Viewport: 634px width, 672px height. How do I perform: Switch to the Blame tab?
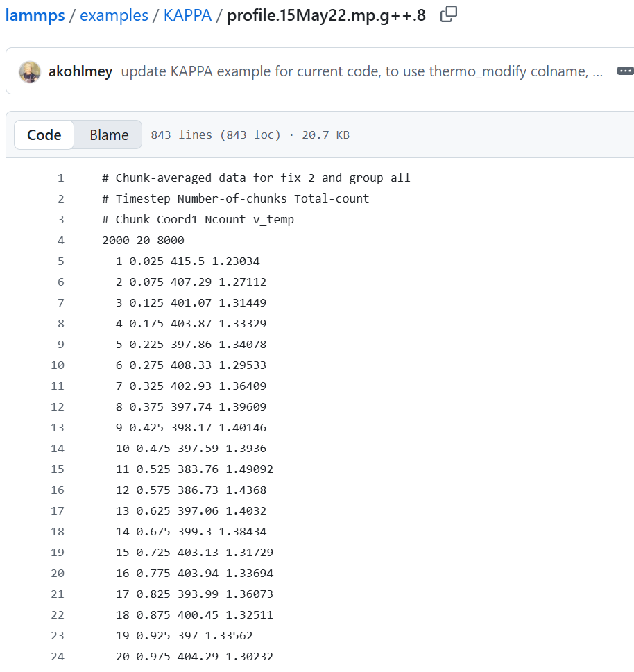tap(109, 135)
